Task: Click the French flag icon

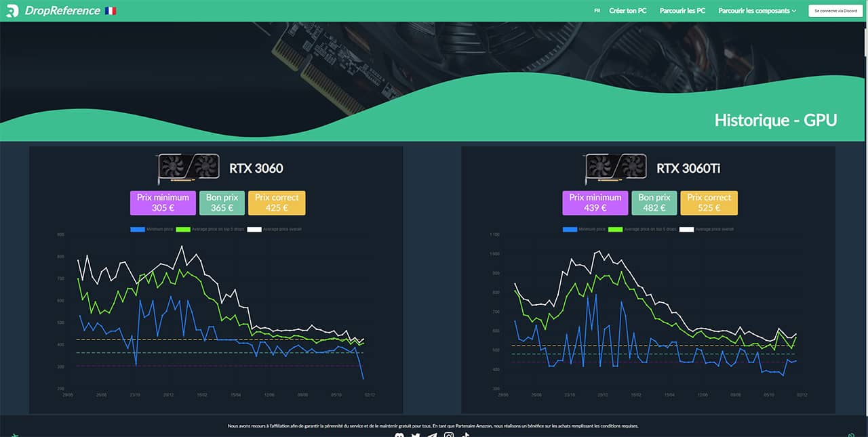Action: point(110,11)
